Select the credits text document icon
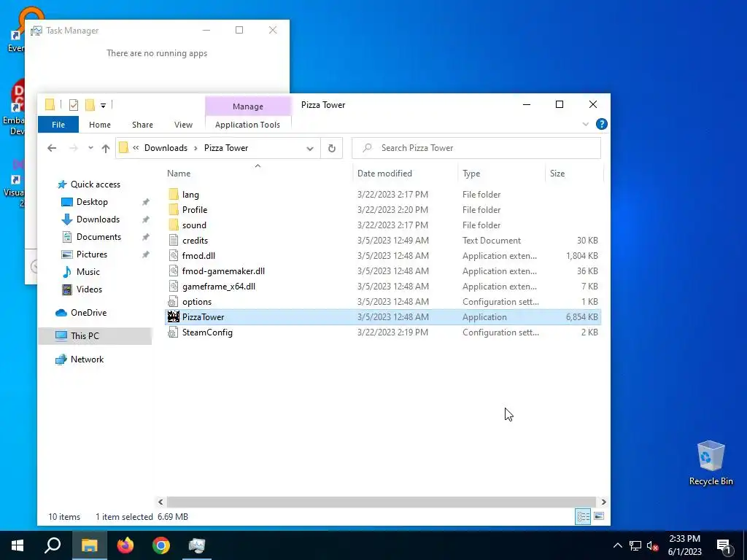 174,241
